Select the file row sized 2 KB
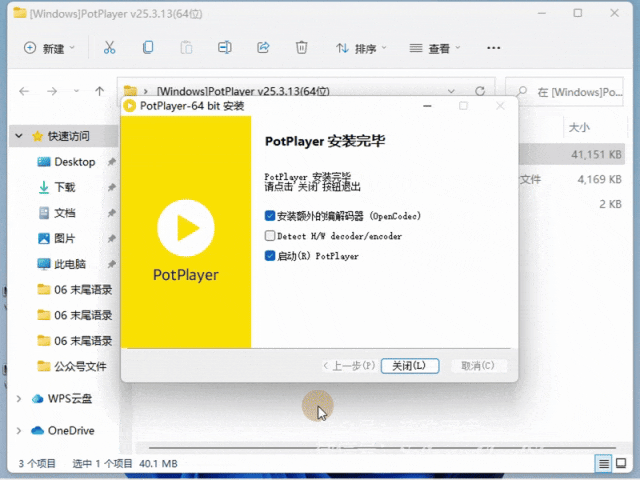640x480 pixels. (x=571, y=204)
